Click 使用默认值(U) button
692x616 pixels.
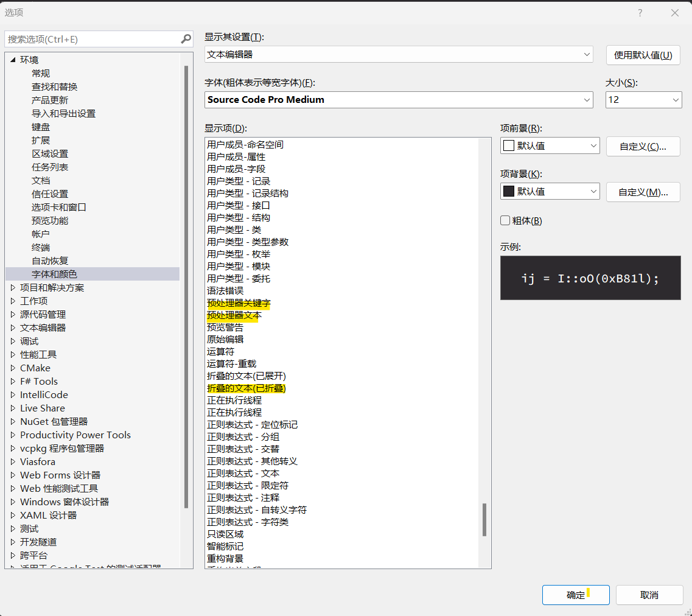(x=643, y=55)
